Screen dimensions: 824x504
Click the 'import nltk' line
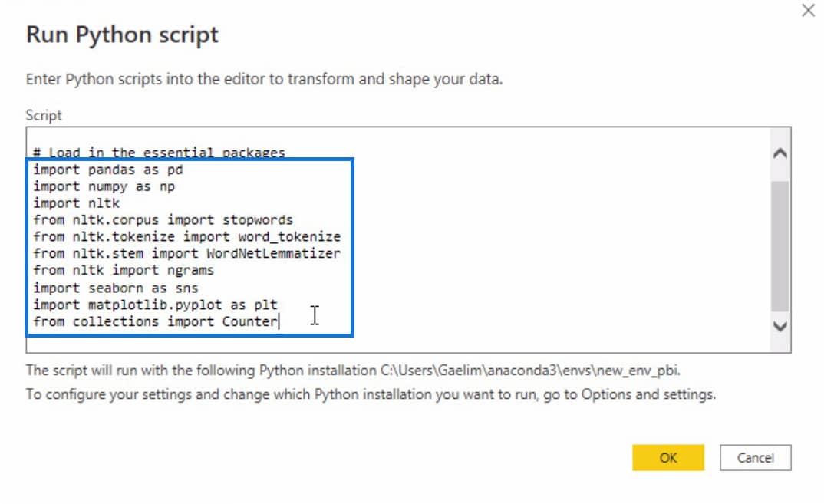pyautogui.click(x=77, y=203)
